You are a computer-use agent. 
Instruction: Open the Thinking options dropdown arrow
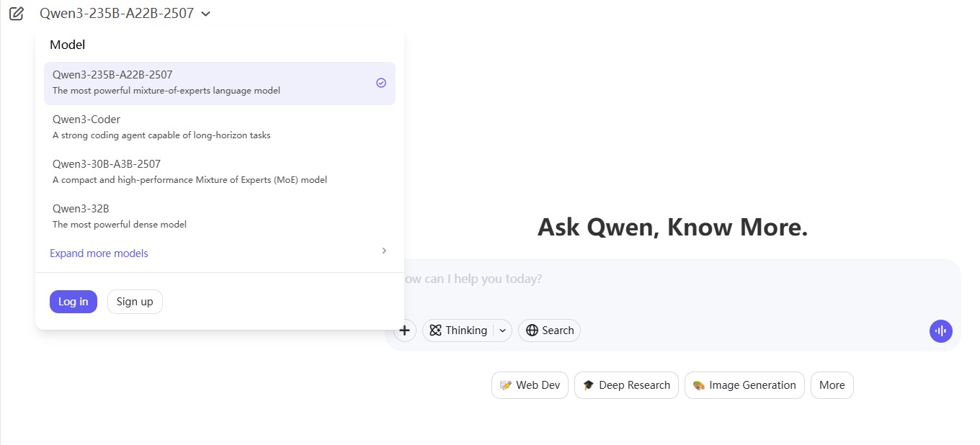[x=503, y=331]
